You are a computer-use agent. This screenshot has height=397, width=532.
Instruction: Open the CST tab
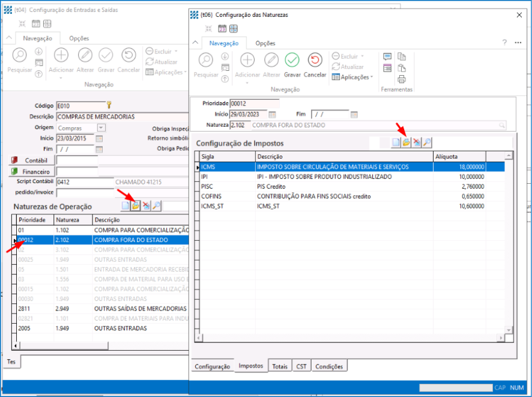click(301, 366)
